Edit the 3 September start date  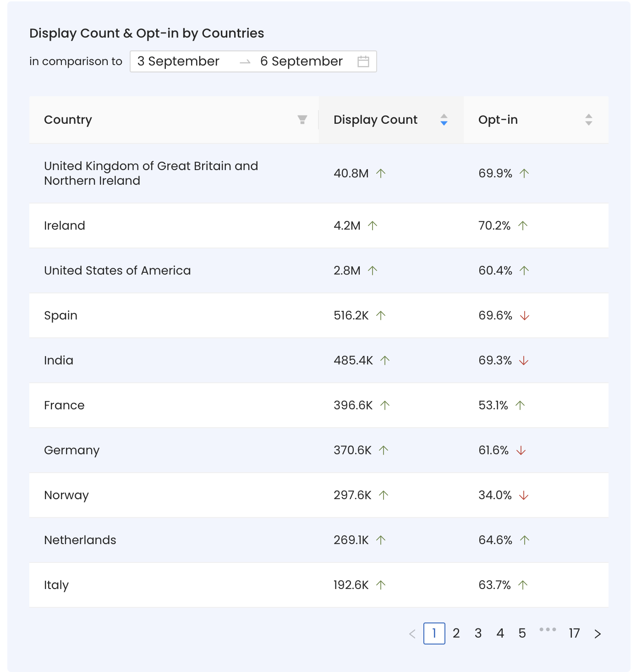click(178, 61)
